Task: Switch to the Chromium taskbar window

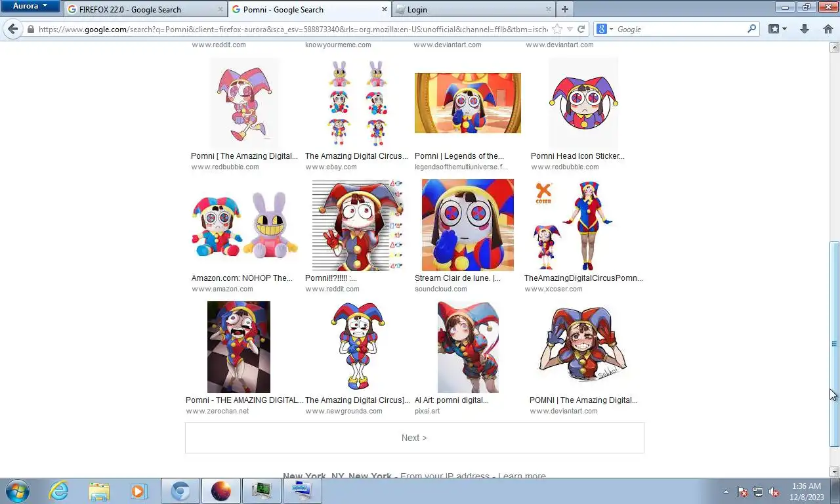Action: pyautogui.click(x=180, y=491)
